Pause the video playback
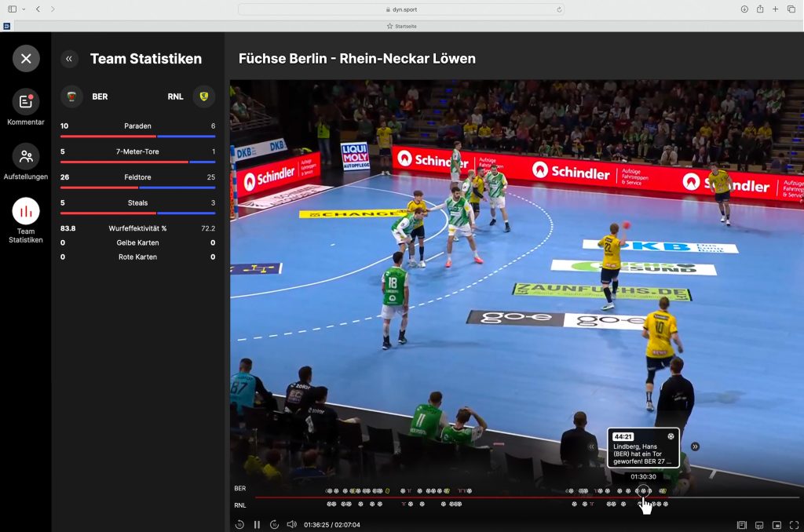 coord(257,524)
